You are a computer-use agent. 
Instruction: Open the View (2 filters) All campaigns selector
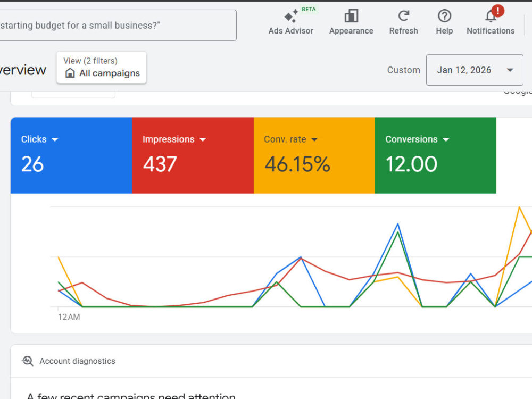pos(102,68)
